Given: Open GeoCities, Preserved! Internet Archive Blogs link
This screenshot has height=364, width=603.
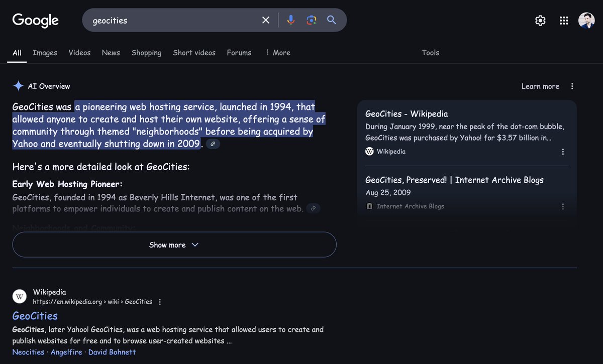Looking at the screenshot, I should click(x=454, y=180).
